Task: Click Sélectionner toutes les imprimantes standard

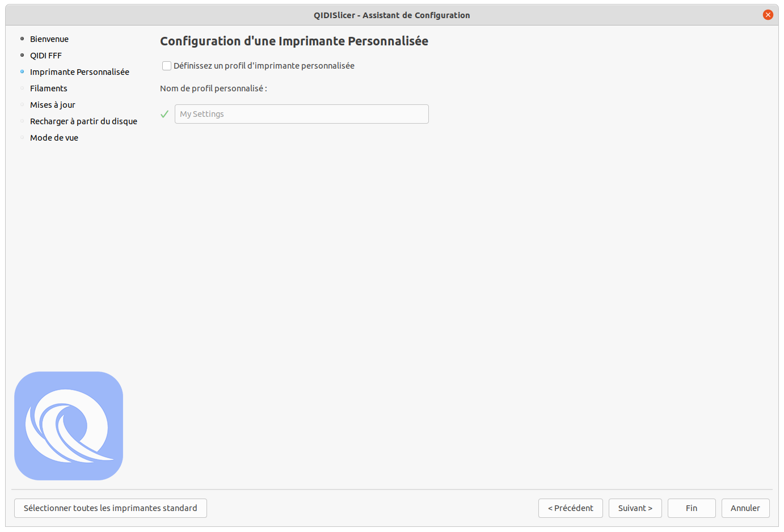Action: click(111, 508)
